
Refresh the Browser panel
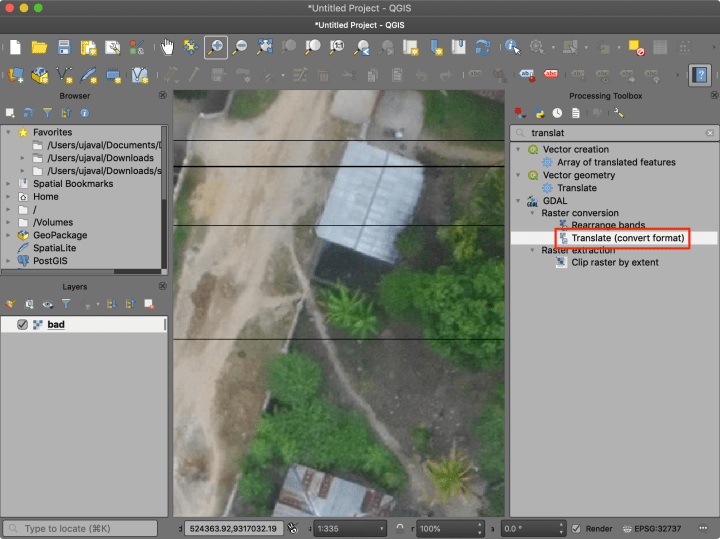pyautogui.click(x=28, y=113)
